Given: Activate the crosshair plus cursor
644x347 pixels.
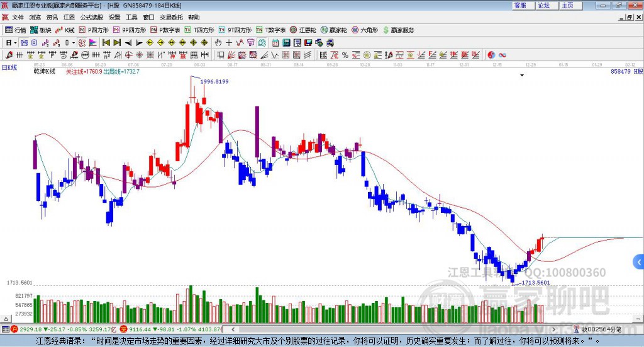Looking at the screenshot, I should click(x=229, y=43).
